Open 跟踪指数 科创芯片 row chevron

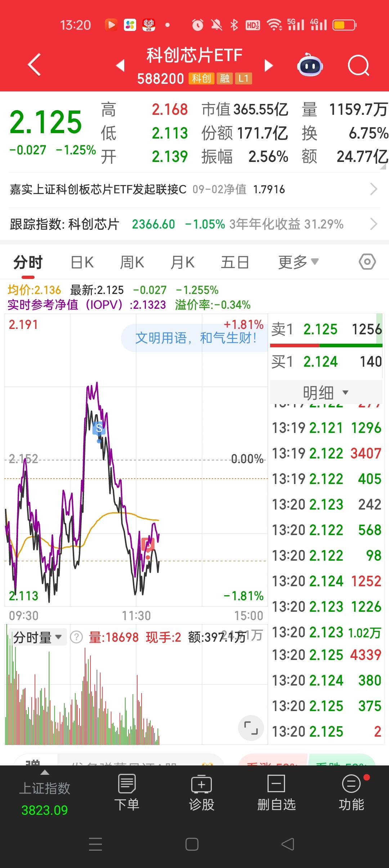coord(374,224)
